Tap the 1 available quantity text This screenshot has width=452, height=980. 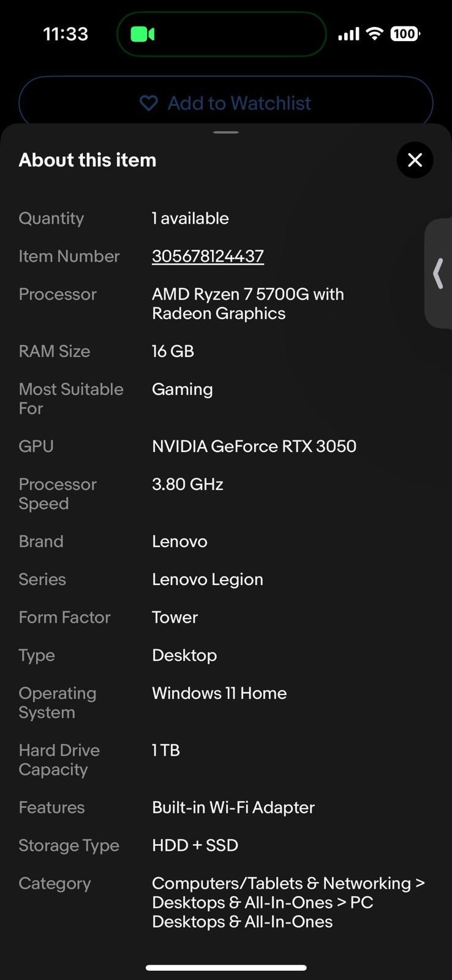point(190,218)
